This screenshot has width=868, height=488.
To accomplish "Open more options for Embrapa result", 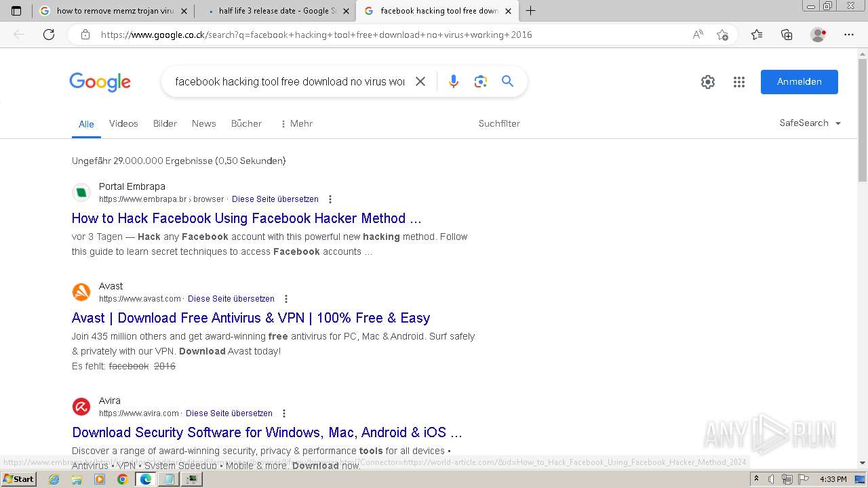I will point(330,199).
